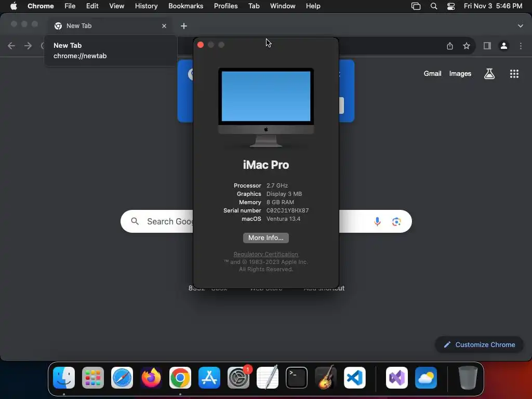Click the More Info... button

266,238
